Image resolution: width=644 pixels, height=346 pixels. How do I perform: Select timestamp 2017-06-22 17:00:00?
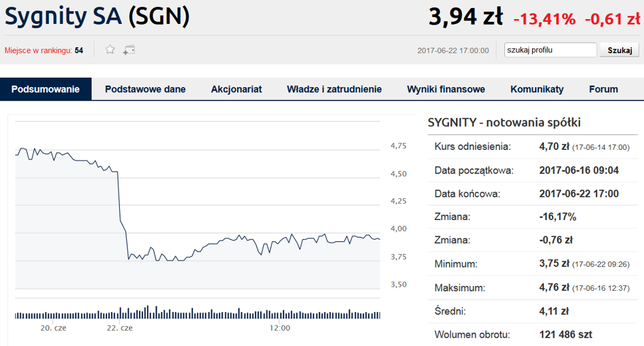453,50
